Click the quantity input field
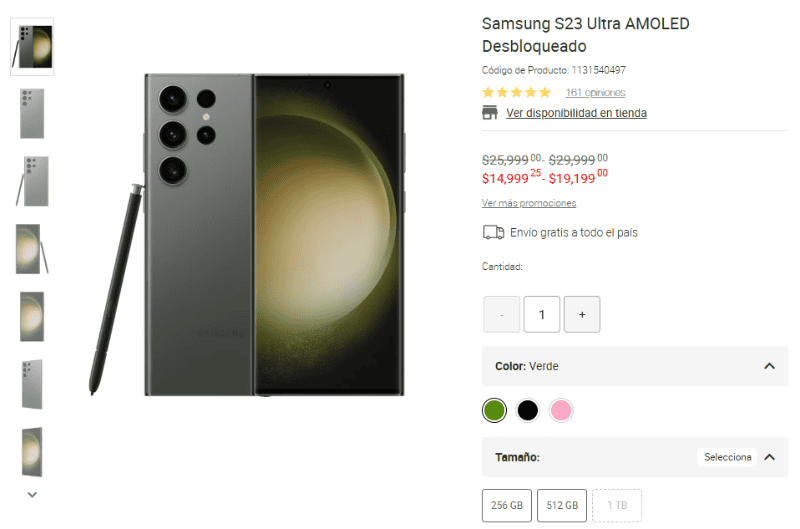 pyautogui.click(x=542, y=314)
